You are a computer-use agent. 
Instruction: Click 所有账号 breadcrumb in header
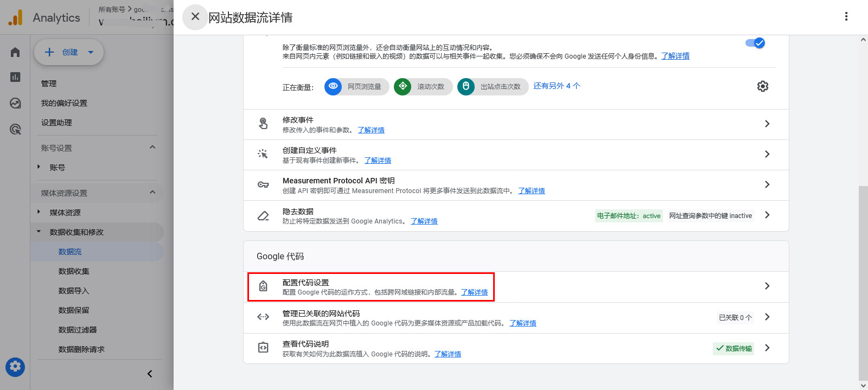point(112,9)
